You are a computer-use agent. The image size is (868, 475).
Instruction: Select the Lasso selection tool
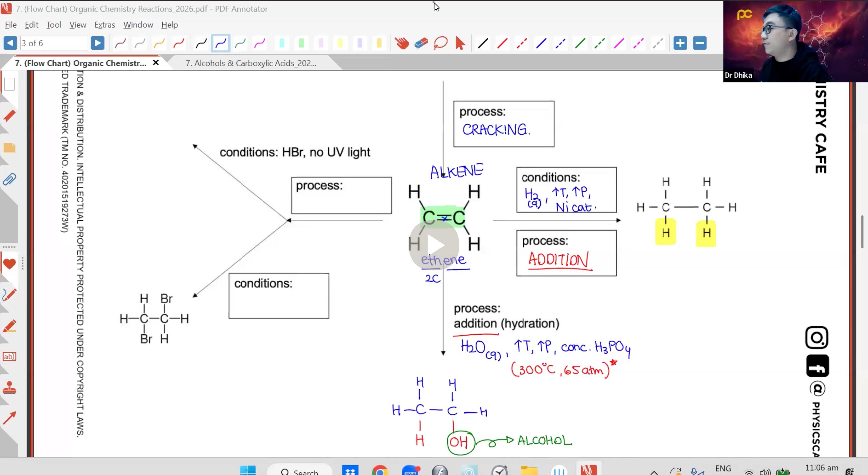coord(441,43)
